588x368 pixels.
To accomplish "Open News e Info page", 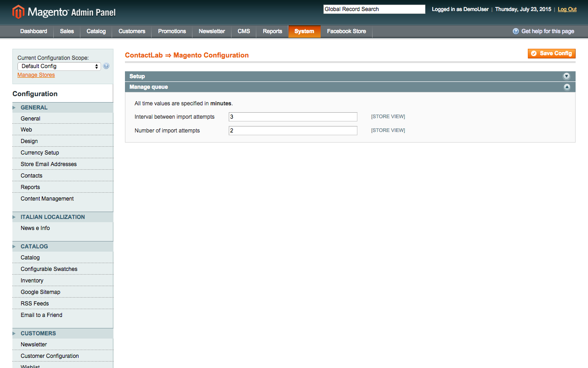I will [x=62, y=228].
